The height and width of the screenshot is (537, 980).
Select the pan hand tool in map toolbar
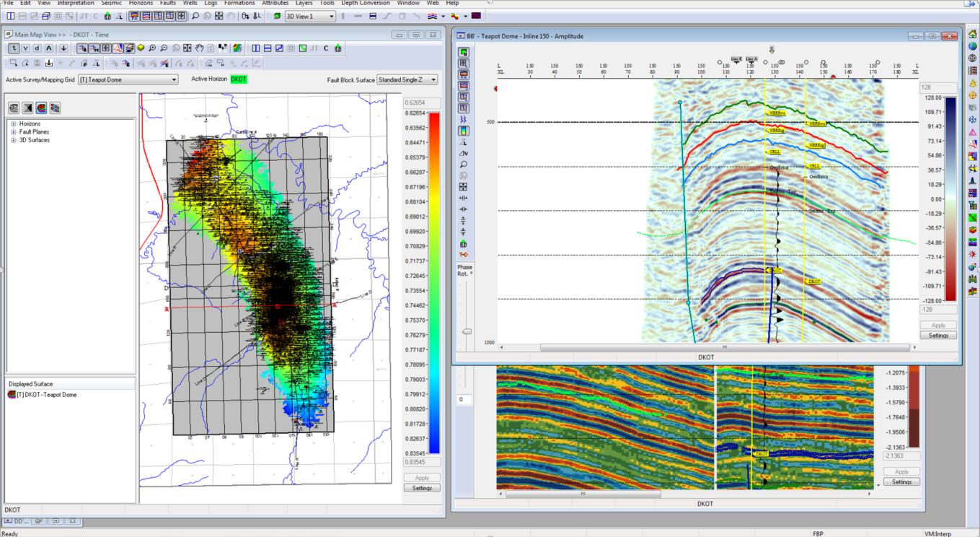(199, 48)
